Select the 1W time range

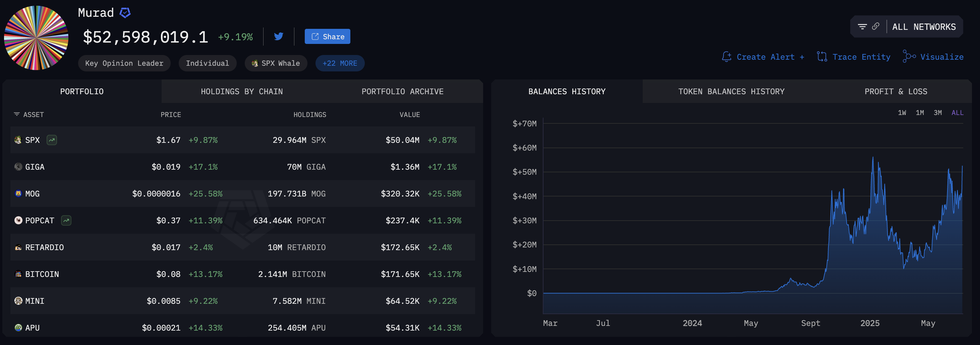[x=902, y=113]
